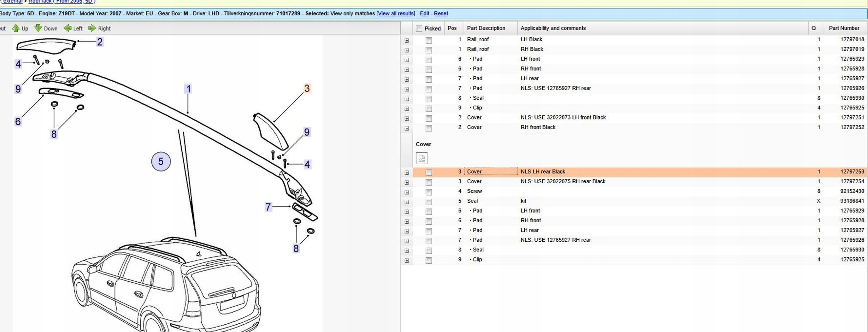Click the Pos column header

click(x=454, y=28)
